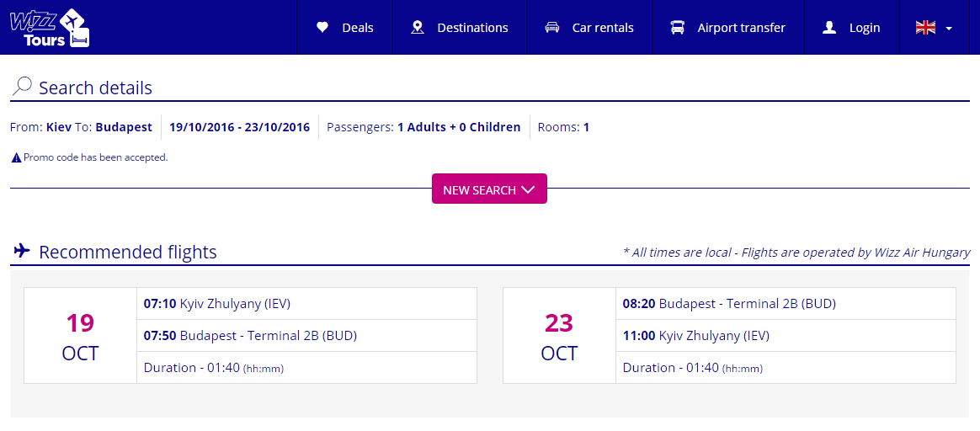Click the car icon for rentals
This screenshot has width=980, height=431.
[x=551, y=28]
